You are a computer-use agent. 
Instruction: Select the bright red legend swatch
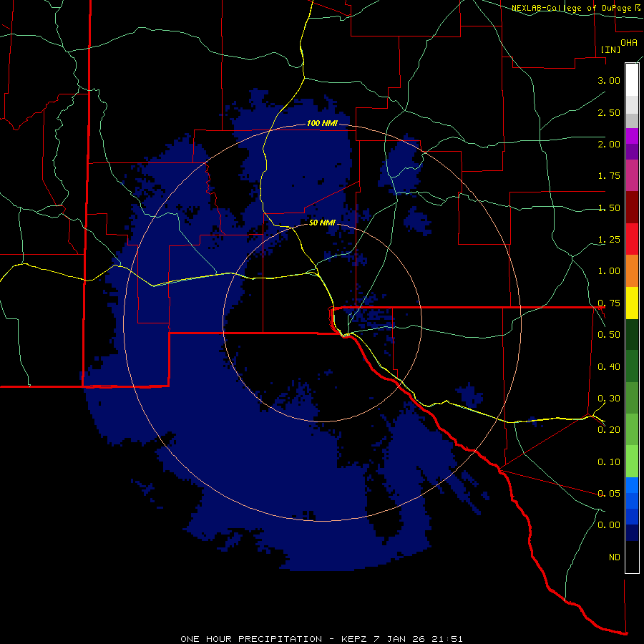(x=632, y=239)
